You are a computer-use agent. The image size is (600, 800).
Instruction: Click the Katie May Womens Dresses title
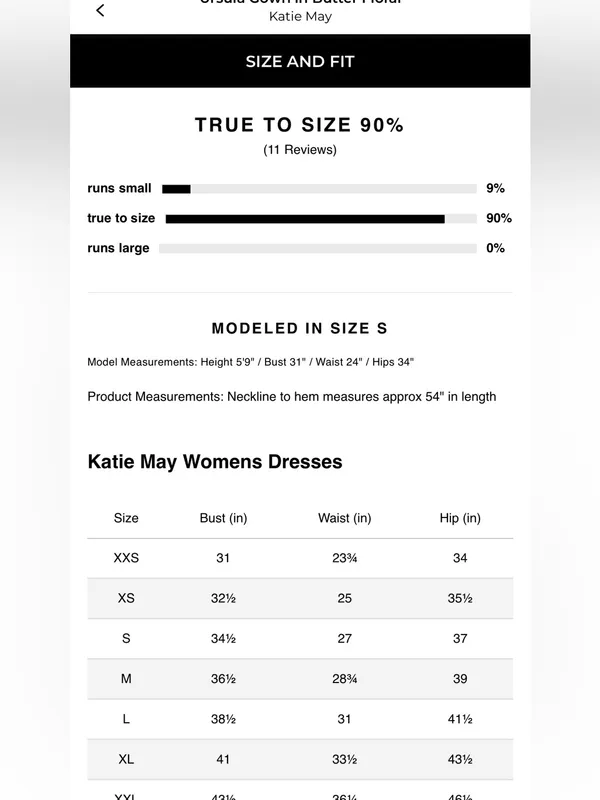pyautogui.click(x=215, y=461)
